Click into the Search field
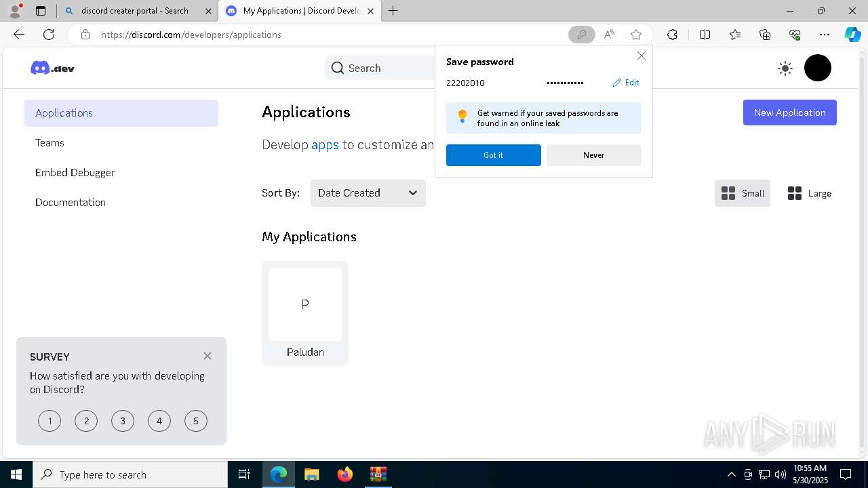868x488 pixels. (x=380, y=68)
